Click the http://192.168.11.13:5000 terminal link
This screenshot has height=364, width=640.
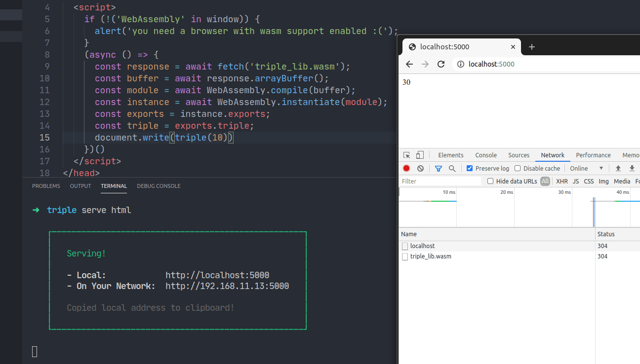(227, 286)
